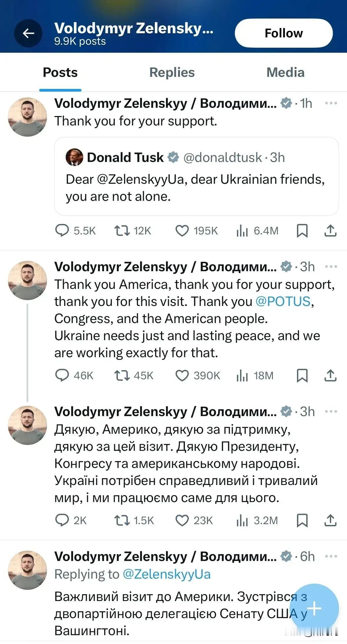View analytics showing 18M views
The height and width of the screenshot is (644, 347).
pyautogui.click(x=255, y=375)
